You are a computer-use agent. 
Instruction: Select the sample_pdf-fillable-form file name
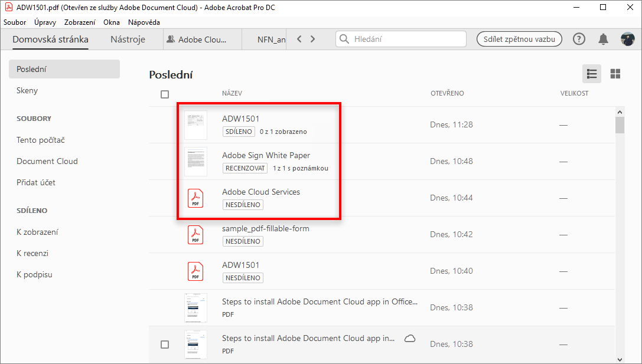tap(266, 229)
